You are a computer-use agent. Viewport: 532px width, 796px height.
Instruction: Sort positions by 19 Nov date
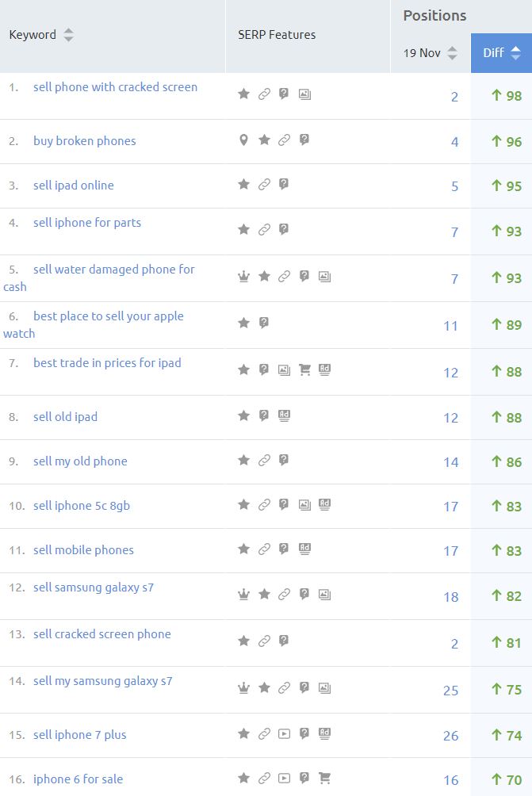pos(452,53)
